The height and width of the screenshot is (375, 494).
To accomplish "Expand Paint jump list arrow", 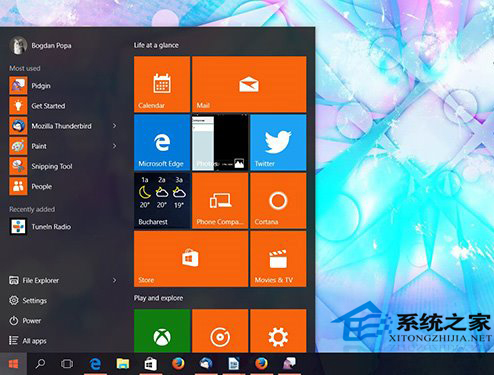I will pyautogui.click(x=114, y=146).
